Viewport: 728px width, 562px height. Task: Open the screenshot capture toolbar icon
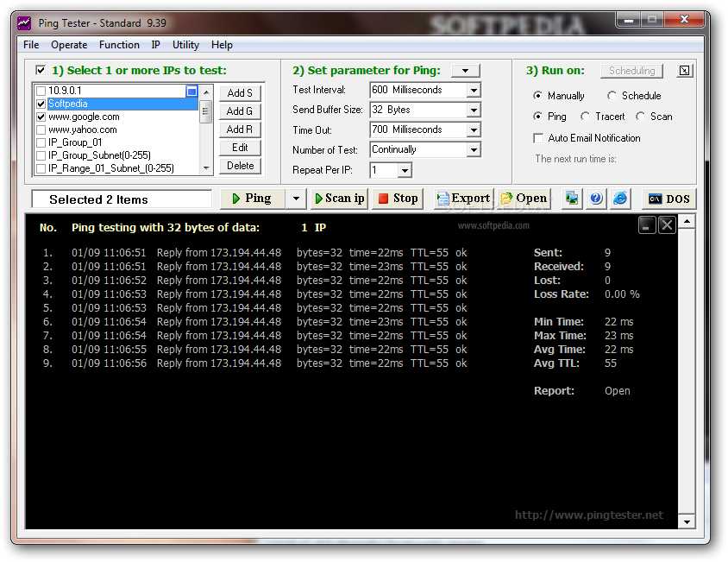(572, 199)
